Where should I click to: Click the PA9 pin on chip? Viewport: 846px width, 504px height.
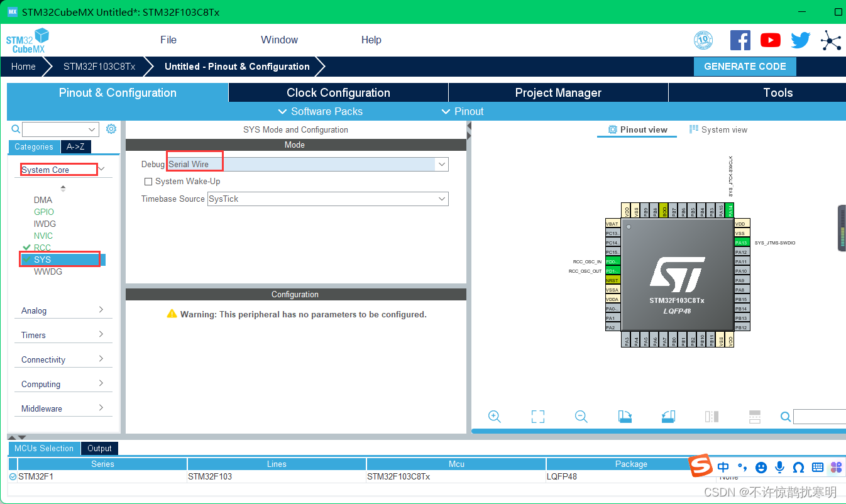pos(742,280)
